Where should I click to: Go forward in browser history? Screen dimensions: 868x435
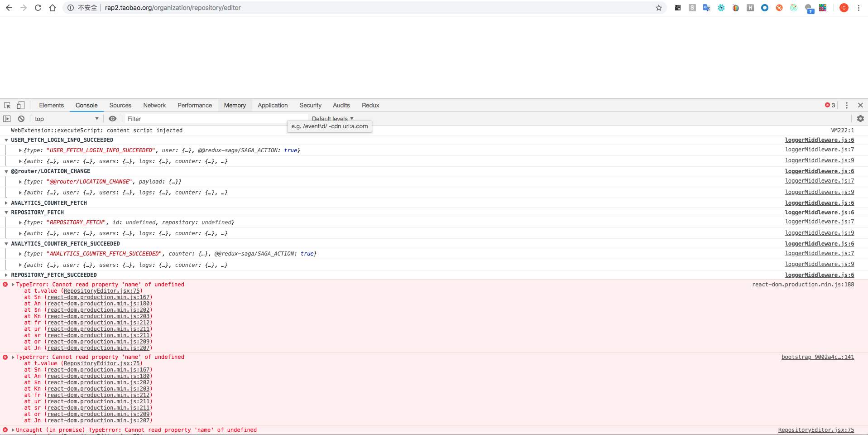pos(24,8)
